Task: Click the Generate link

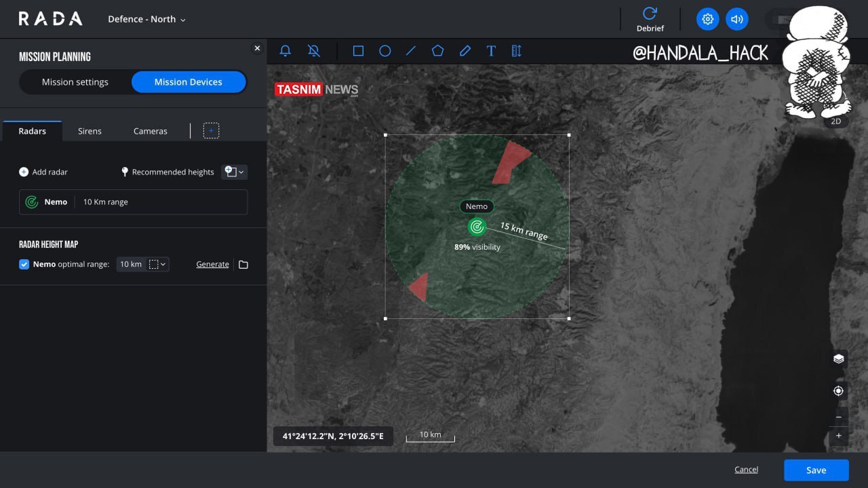Action: (212, 265)
